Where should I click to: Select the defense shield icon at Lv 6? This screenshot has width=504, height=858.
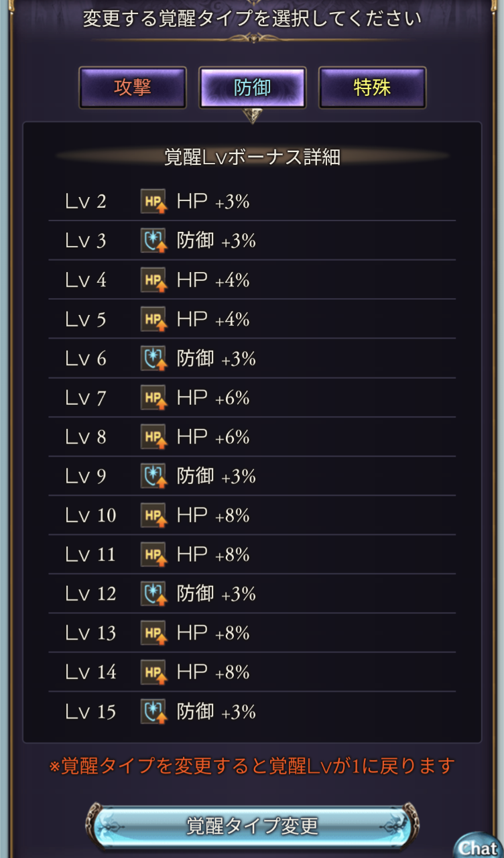(x=153, y=359)
